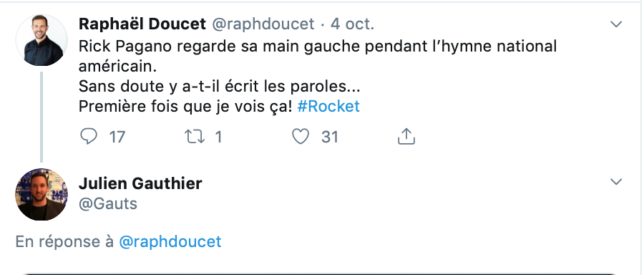Click the @raphdoucet handle beside the author name
Viewport: 644px width, 275px height.
click(263, 24)
